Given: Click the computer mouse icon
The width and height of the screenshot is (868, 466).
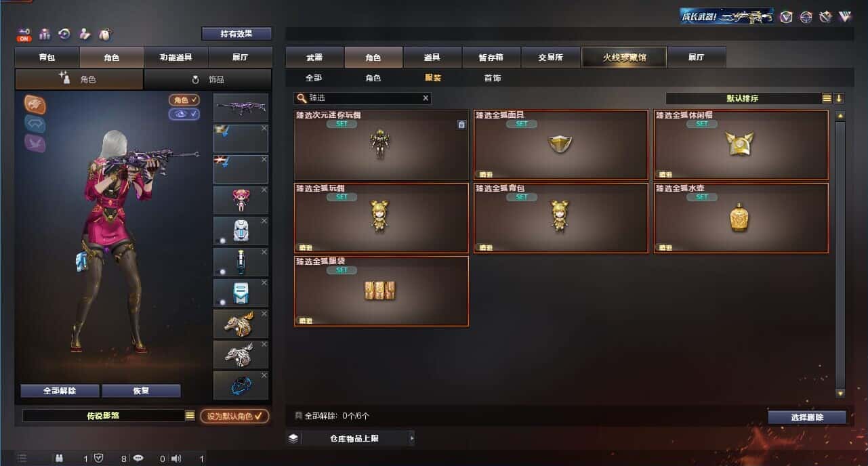Looking at the screenshot, I should (x=105, y=34).
